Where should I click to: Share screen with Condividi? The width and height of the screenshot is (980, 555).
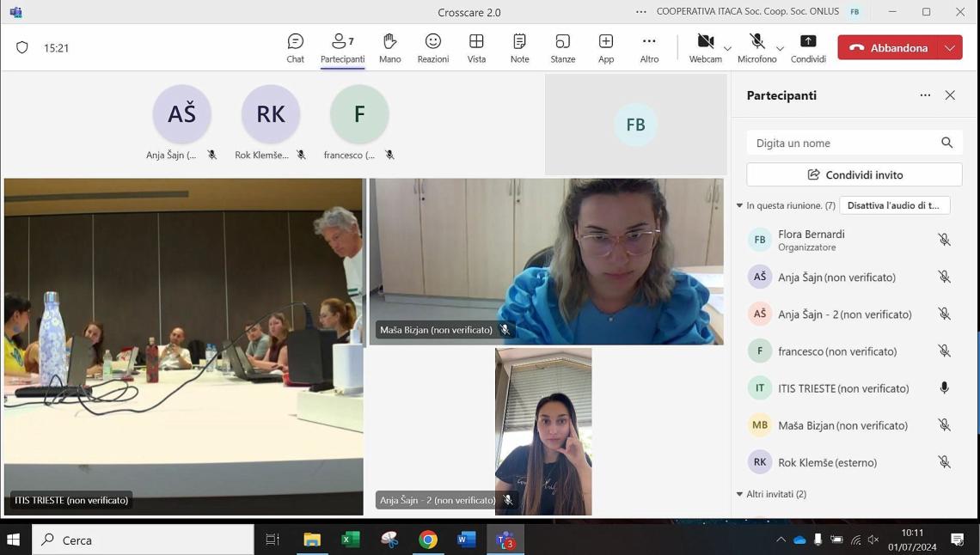click(x=808, y=48)
